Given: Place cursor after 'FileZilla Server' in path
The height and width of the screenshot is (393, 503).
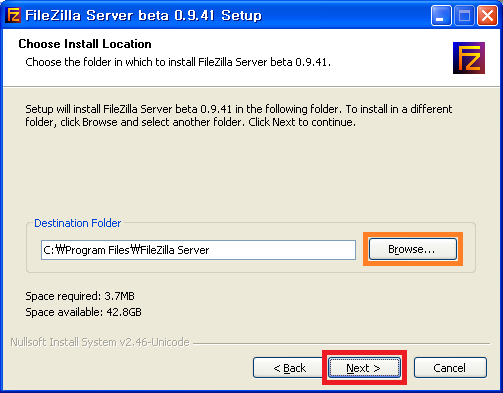Looking at the screenshot, I should pyautogui.click(x=210, y=250).
